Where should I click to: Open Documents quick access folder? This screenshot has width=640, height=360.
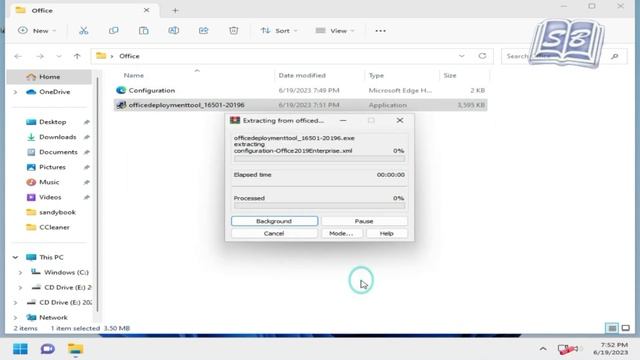58,152
